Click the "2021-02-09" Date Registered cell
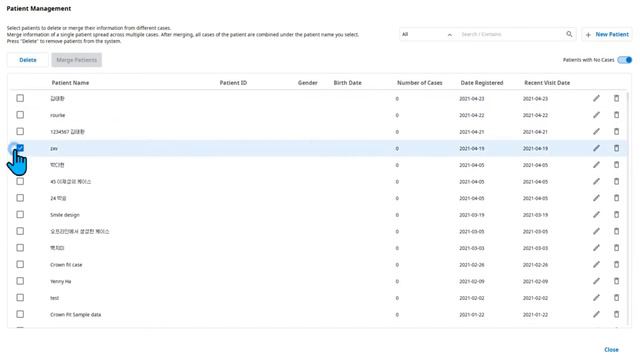 pyautogui.click(x=471, y=282)
